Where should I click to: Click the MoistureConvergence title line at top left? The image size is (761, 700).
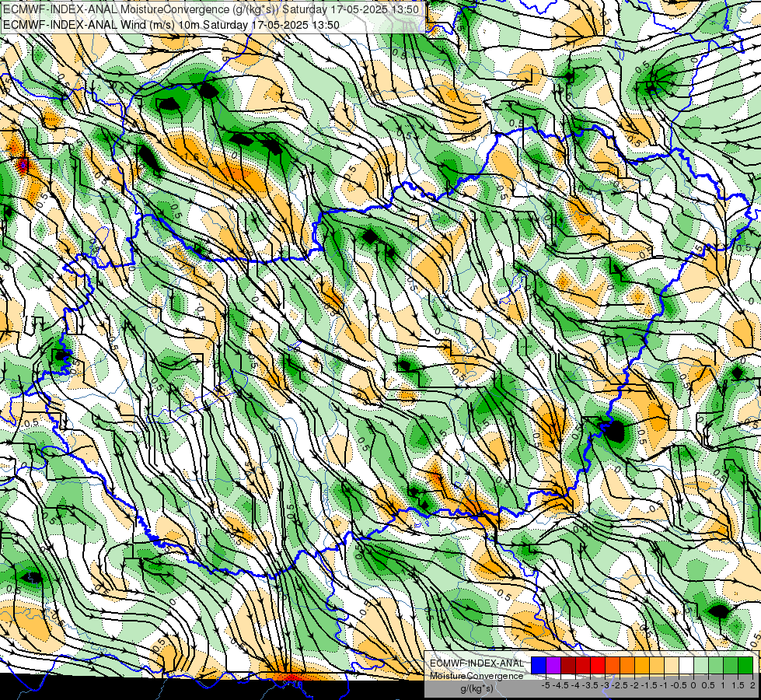[211, 9]
